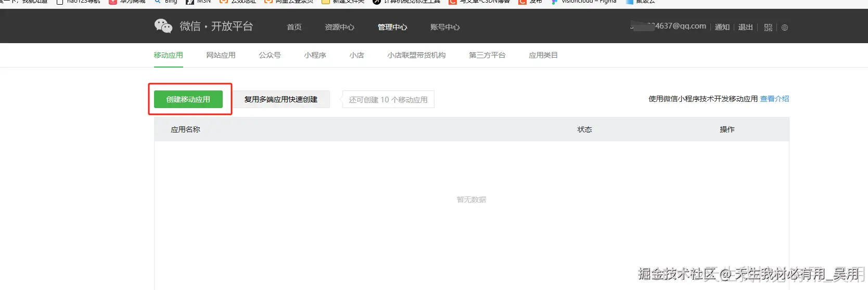Image resolution: width=868 pixels, height=290 pixels.
Task: Click the 微信 · 开放平台 title text
Action: [x=216, y=26]
